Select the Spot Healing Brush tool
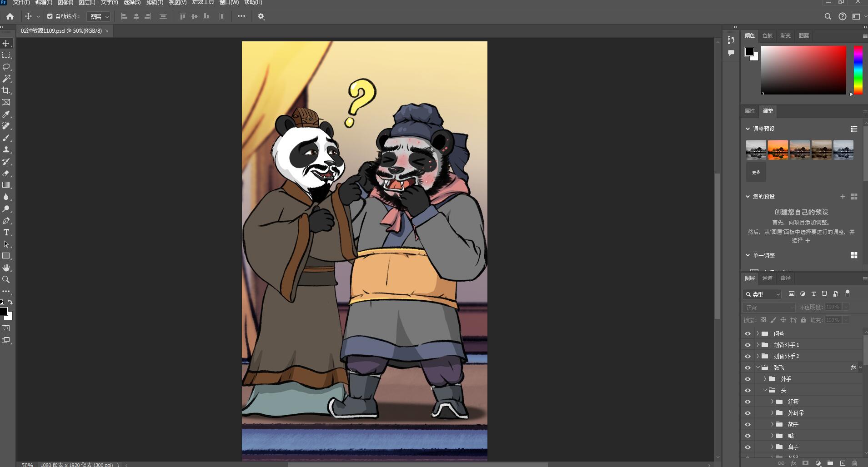 pos(6,126)
